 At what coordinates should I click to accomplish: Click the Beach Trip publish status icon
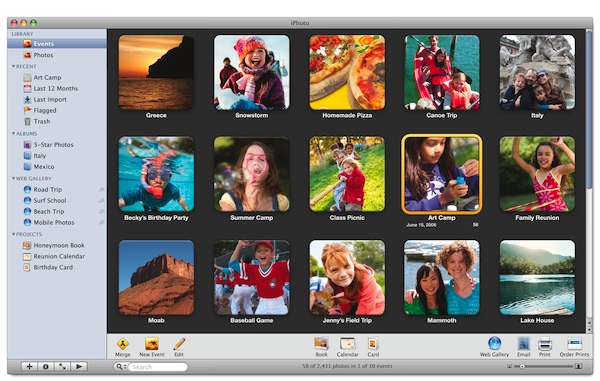101,211
